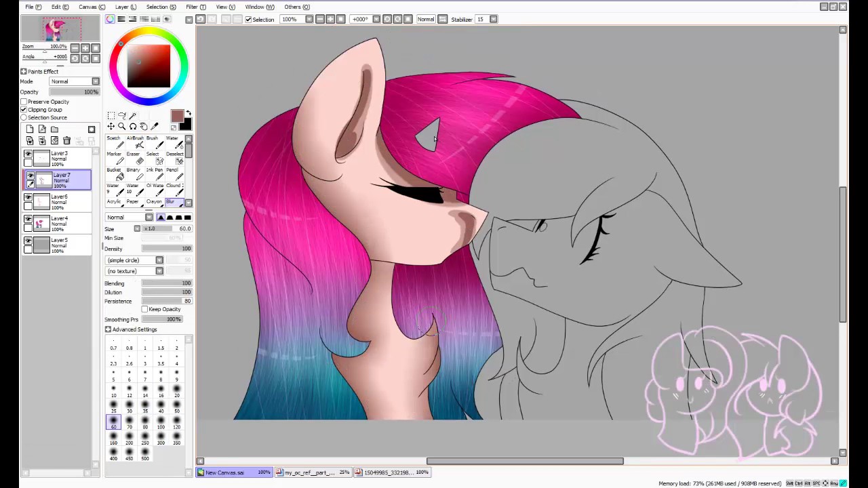Expand Advanced Settings section
The width and height of the screenshot is (868, 488).
[x=108, y=329]
